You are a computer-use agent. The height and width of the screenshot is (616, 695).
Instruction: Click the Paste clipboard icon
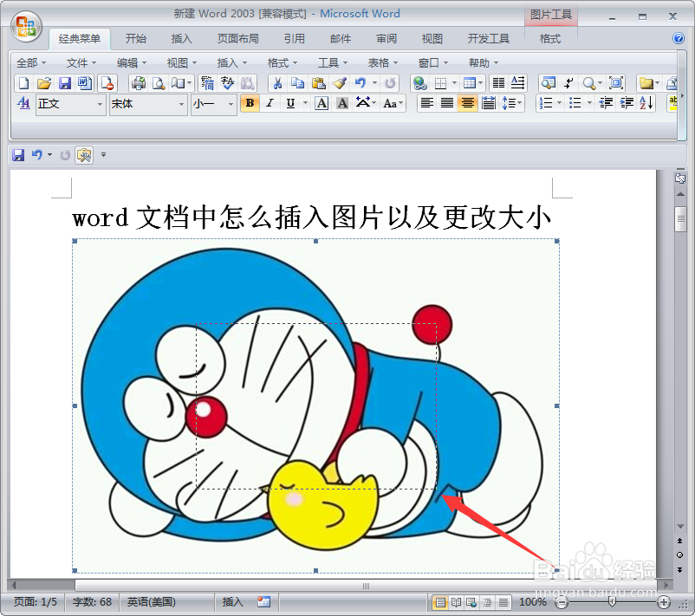[319, 83]
